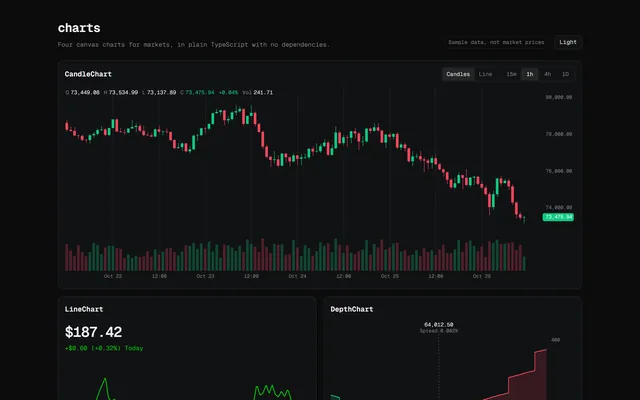Click the 64,012.50 mid price label
640x400 pixels.
point(439,324)
